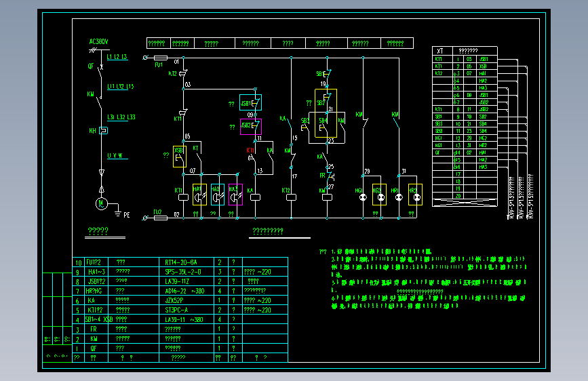This screenshot has height=381, width=588.
Task: Select the yellow HA1 buzzer box
Action: [x=199, y=195]
